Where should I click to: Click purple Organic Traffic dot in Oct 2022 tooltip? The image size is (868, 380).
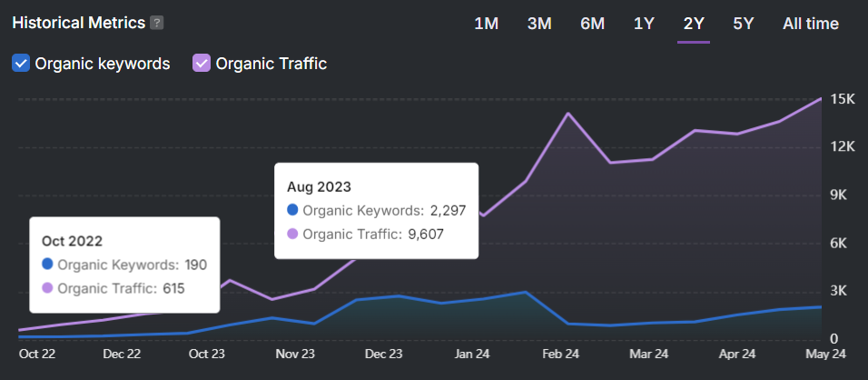[x=47, y=288]
